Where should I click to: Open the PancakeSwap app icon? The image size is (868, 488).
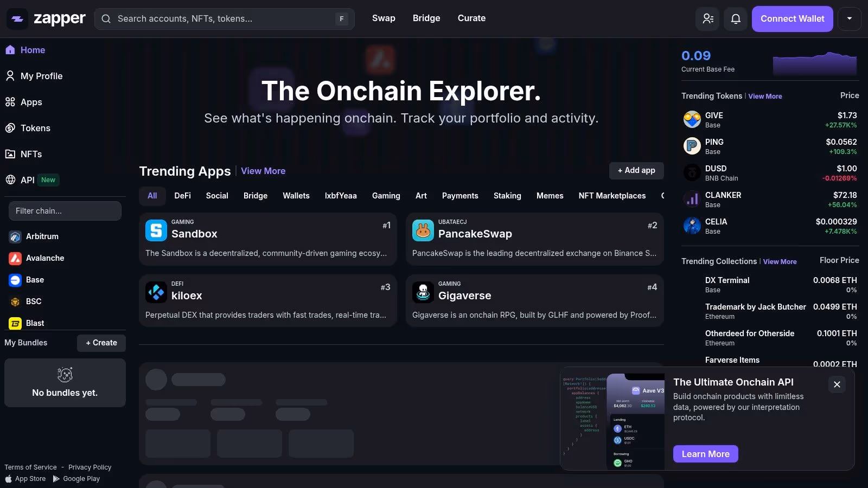423,230
